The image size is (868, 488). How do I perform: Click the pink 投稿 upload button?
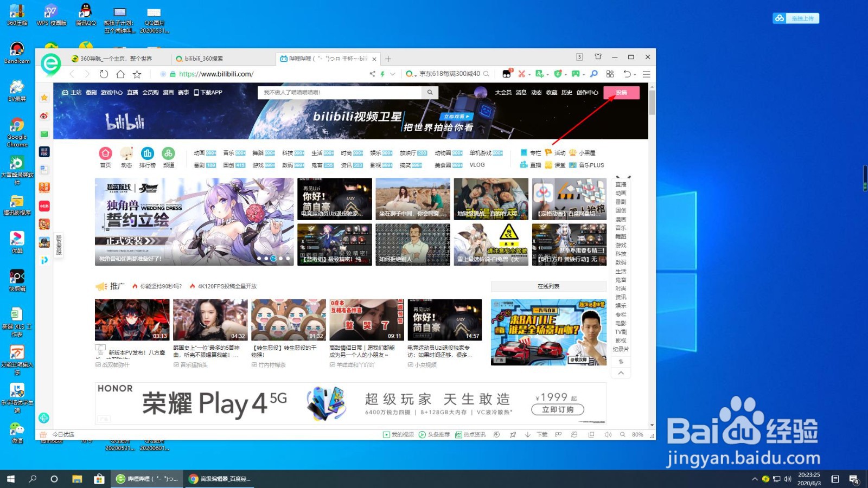click(x=621, y=93)
